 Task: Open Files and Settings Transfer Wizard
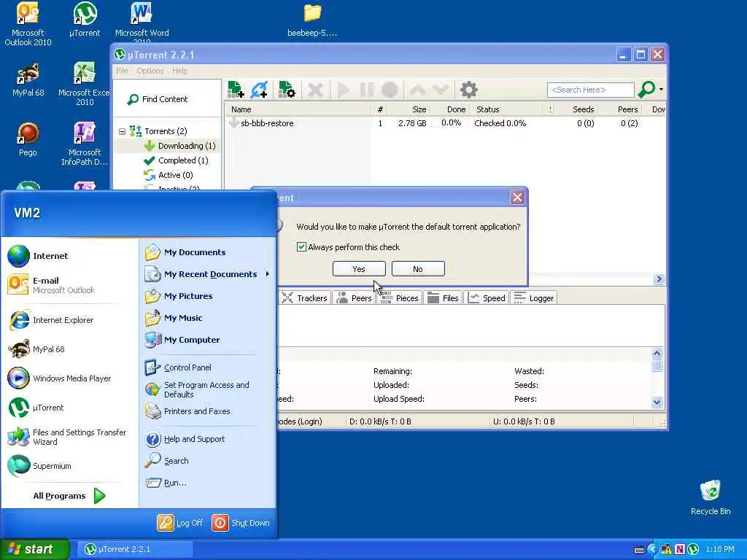click(71, 437)
